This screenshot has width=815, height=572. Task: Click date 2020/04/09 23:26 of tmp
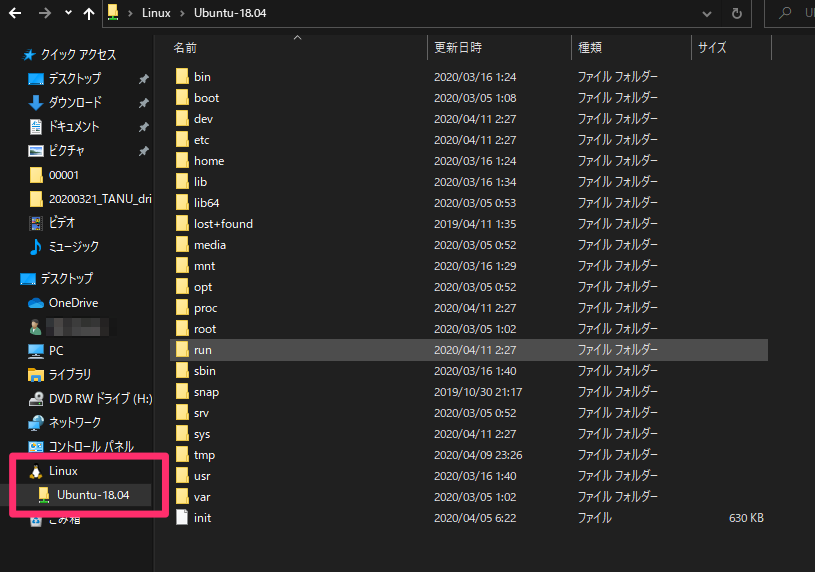click(x=478, y=455)
